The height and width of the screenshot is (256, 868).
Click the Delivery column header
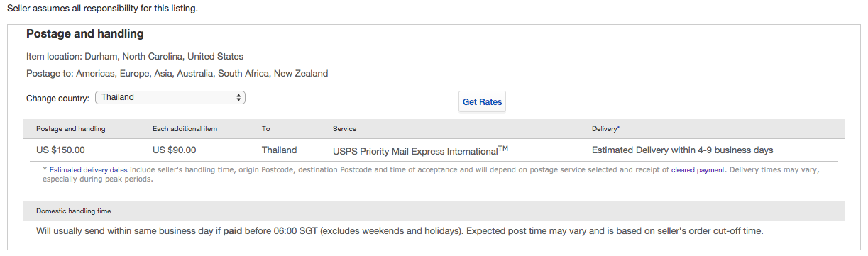[606, 129]
